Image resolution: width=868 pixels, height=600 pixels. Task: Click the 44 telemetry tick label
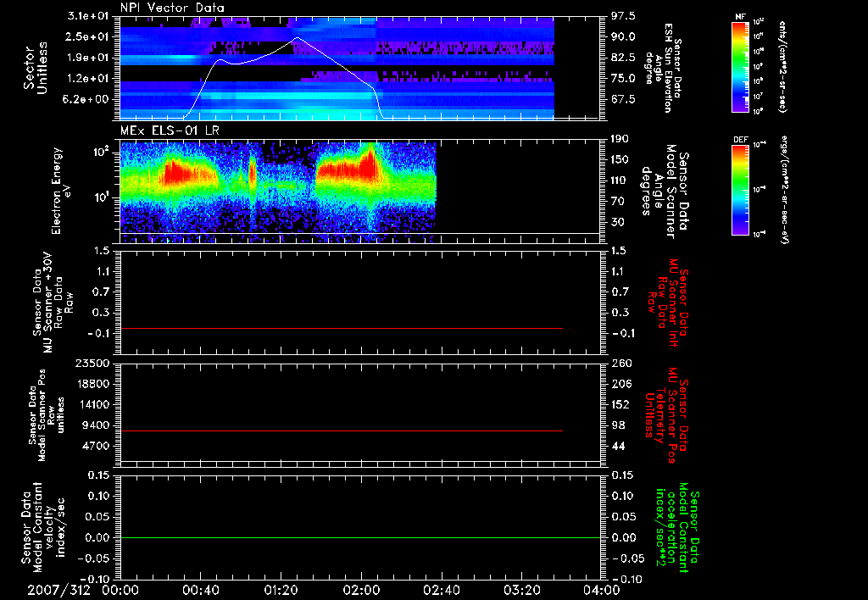[618, 446]
